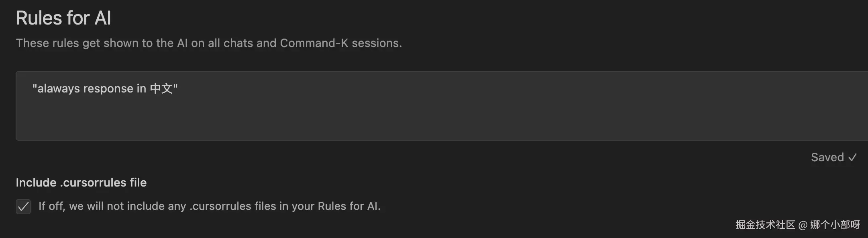This screenshot has width=868, height=238.
Task: Click the "@" symbol in the watermark
Action: 803,225
